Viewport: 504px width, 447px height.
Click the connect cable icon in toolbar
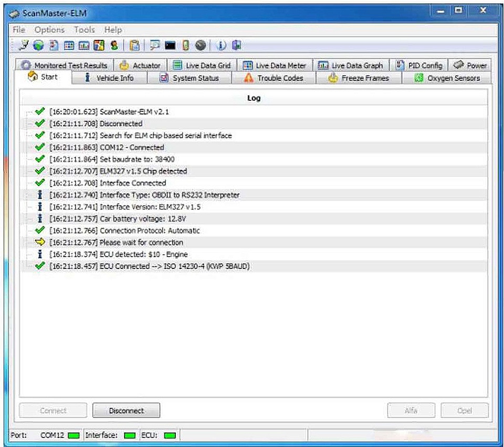tap(24, 45)
